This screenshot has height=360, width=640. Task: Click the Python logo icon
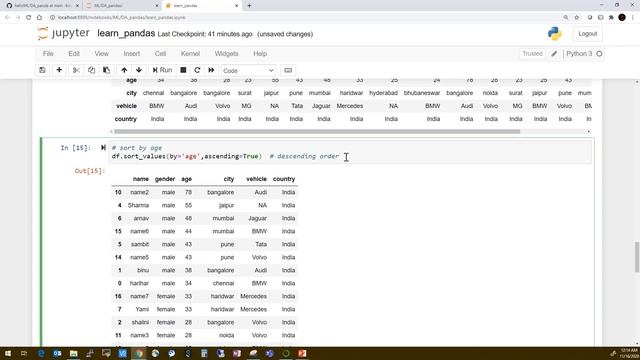[555, 33]
